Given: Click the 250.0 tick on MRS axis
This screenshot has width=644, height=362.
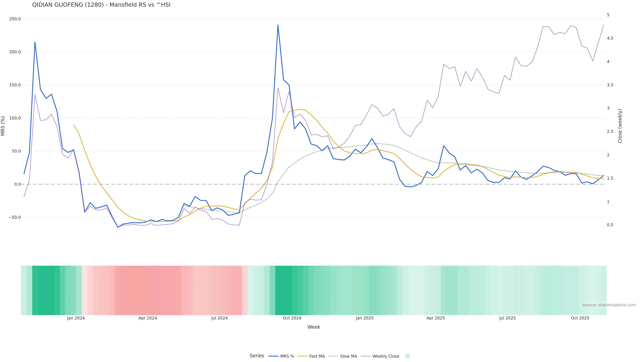Looking at the screenshot, I should click(x=15, y=19).
